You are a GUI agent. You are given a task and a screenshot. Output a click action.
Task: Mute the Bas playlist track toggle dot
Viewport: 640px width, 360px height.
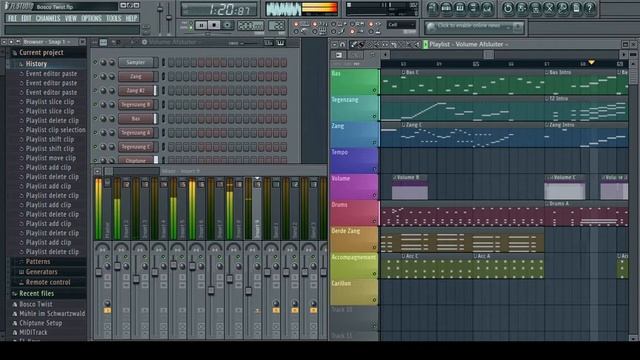click(374, 90)
